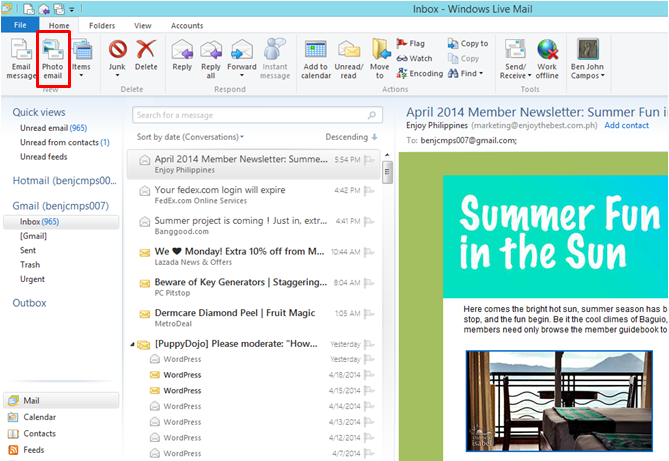Open Unread email quick view

pos(53,128)
